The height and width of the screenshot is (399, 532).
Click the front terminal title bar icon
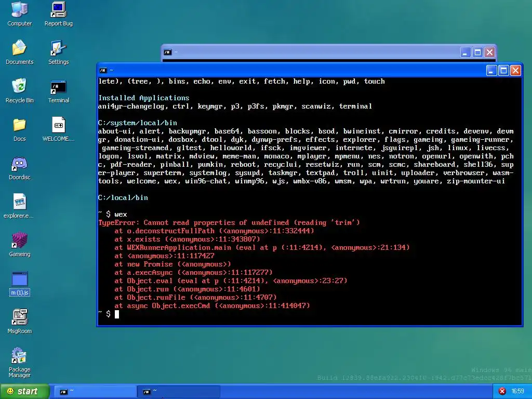click(103, 71)
